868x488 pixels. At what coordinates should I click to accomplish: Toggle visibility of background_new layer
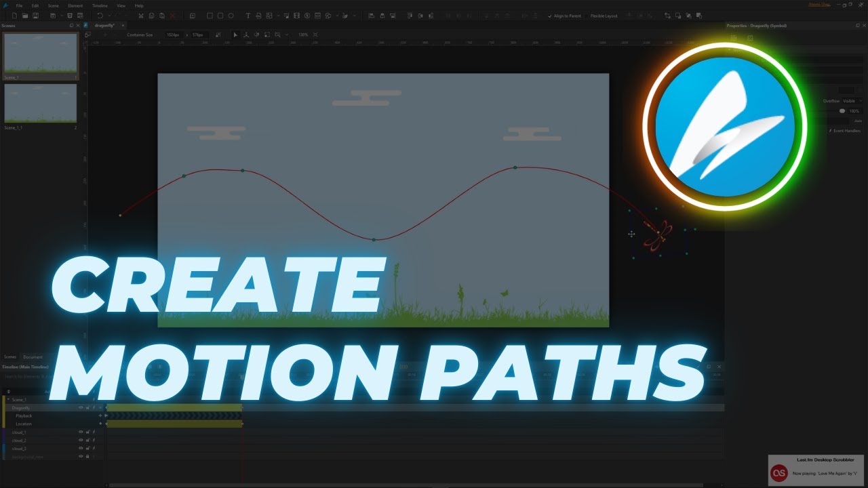(x=81, y=456)
